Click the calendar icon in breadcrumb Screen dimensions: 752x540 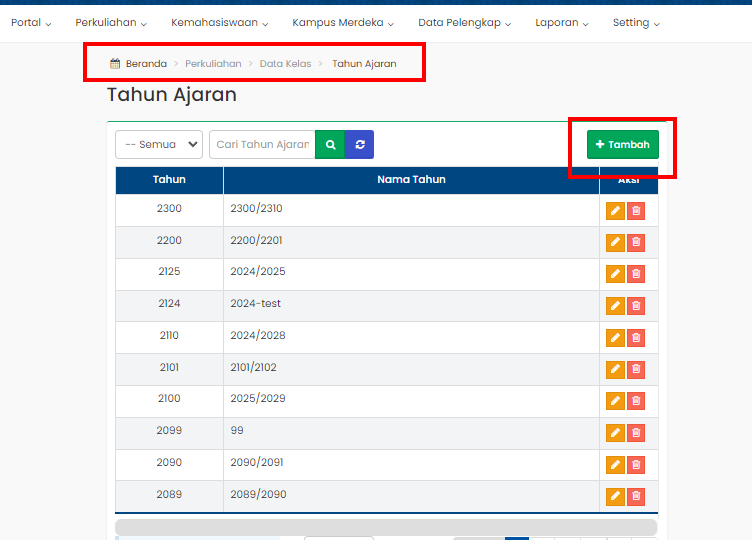[115, 63]
